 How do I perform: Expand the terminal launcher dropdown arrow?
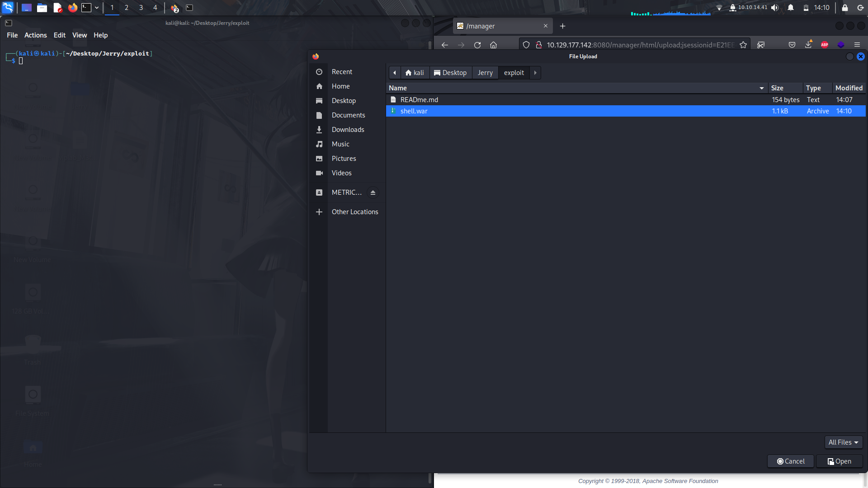[x=97, y=7]
